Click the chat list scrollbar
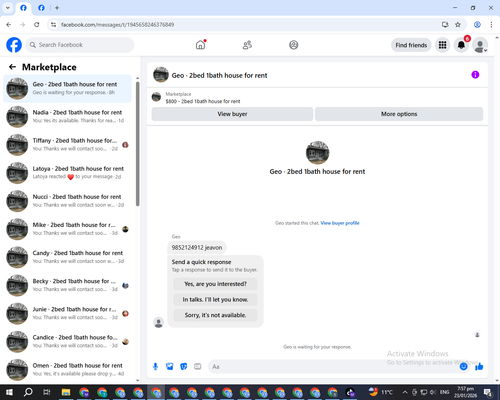Viewport: 500px width, 400px height. pos(137,144)
